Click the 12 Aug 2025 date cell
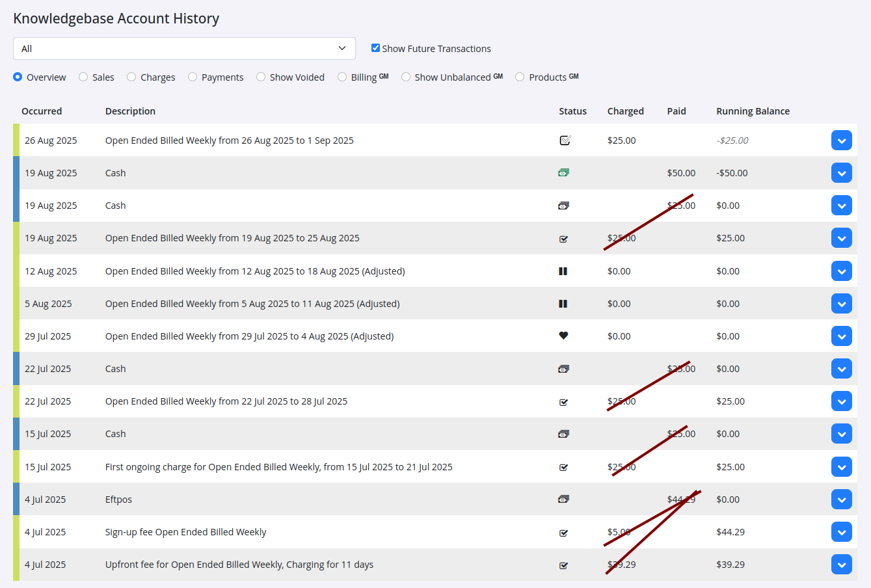Viewport: 871px width, 588px height. coord(51,271)
